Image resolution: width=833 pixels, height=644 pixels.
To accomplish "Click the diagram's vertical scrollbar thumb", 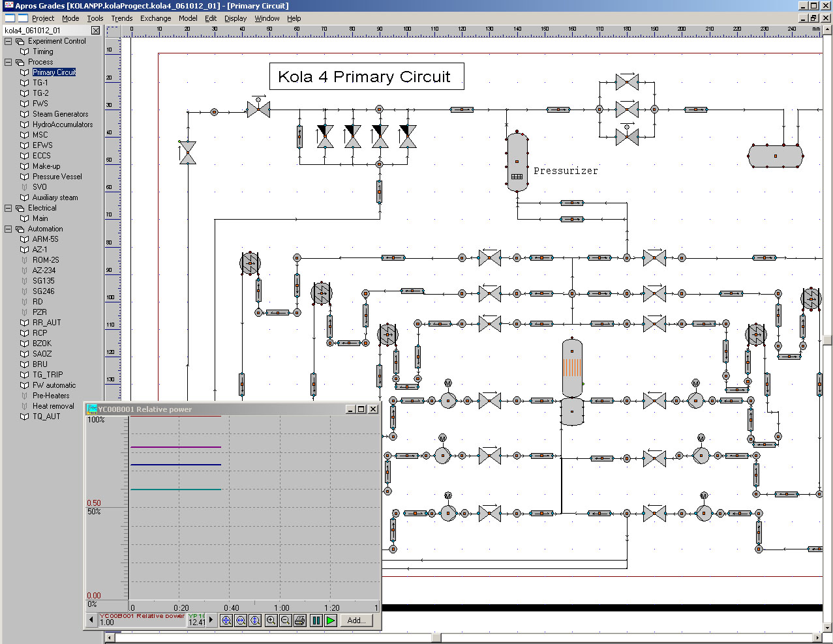I will pyautogui.click(x=827, y=340).
